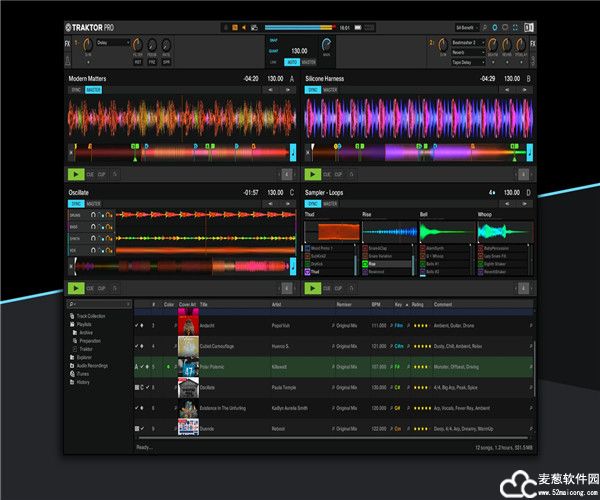
Task: Toggle SYNC on the Modern Matters deck
Action: tap(74, 89)
